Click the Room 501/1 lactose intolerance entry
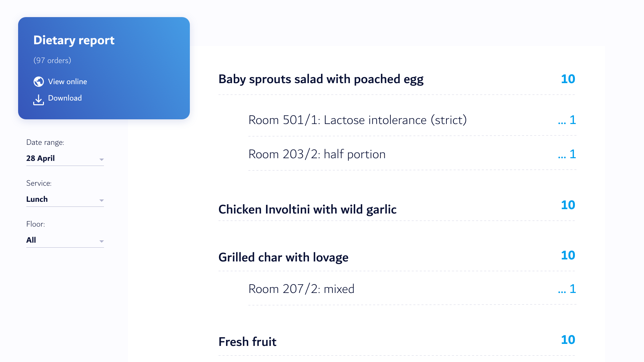The height and width of the screenshot is (362, 644). [x=358, y=120]
